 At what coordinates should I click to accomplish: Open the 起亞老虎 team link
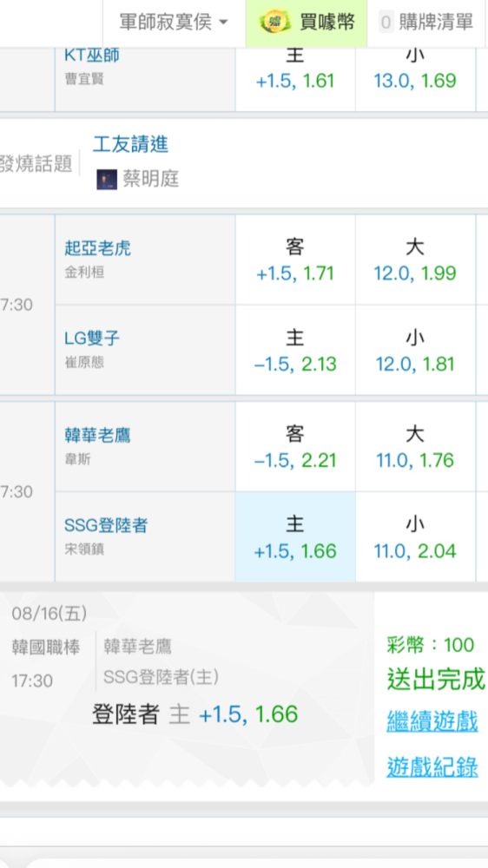(x=97, y=248)
